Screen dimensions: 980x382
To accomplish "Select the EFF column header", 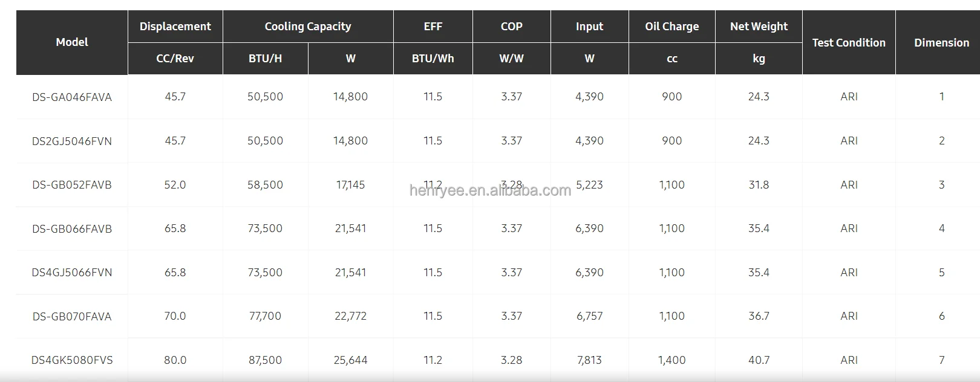I will 433,27.
